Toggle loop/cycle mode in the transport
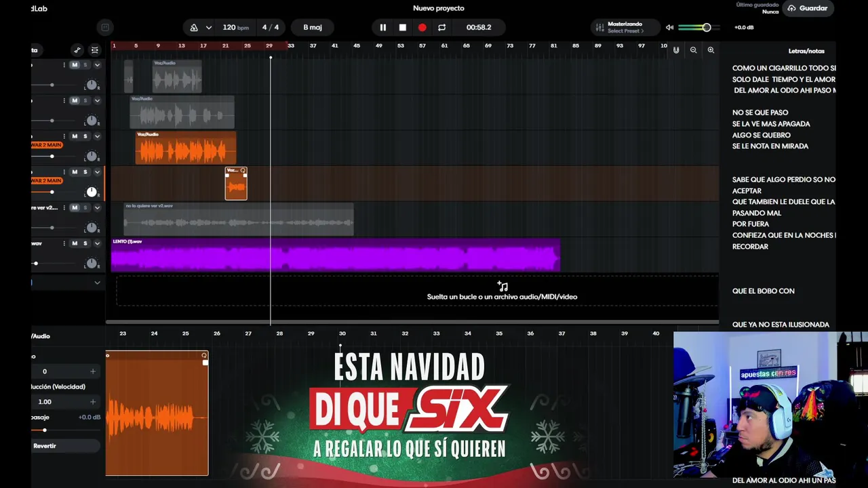Image resolution: width=868 pixels, height=488 pixels. (x=442, y=28)
